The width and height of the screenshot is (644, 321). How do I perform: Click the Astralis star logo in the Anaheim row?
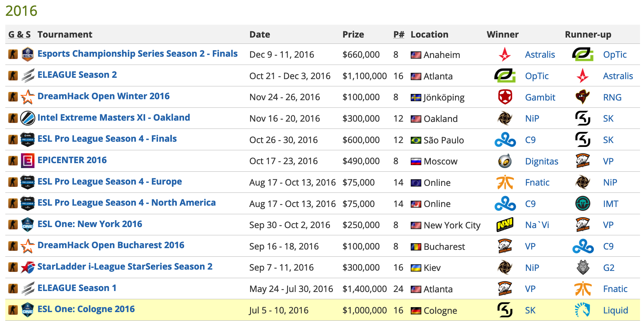click(x=505, y=54)
